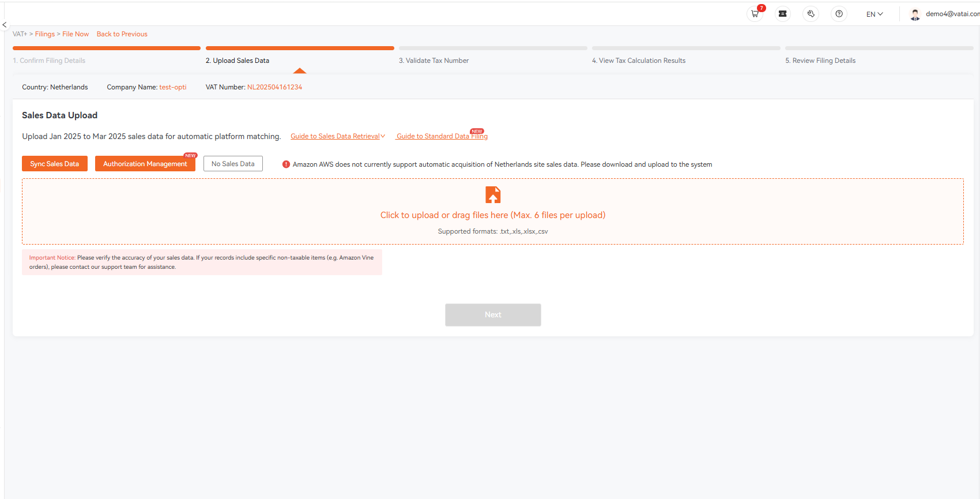Click Supported formats text line

pyautogui.click(x=493, y=231)
